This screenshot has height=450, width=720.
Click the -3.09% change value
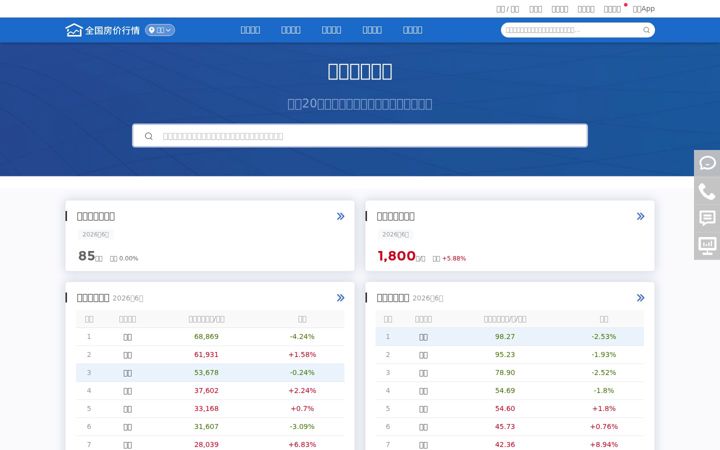302,427
